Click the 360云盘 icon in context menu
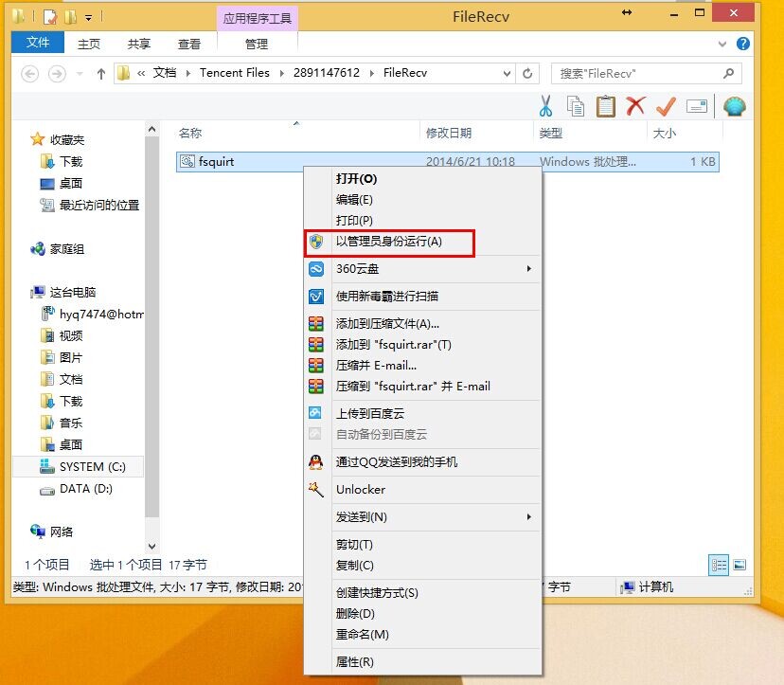The width and height of the screenshot is (784, 685). pyautogui.click(x=316, y=269)
